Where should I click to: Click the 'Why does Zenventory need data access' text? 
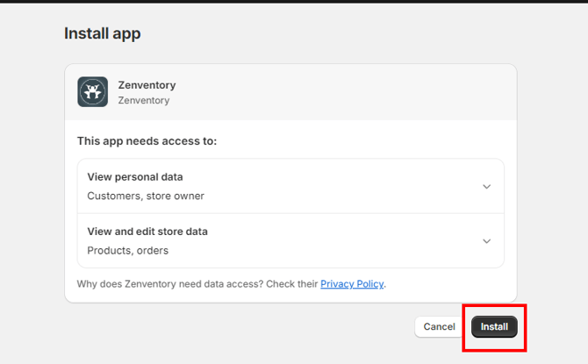tap(197, 284)
